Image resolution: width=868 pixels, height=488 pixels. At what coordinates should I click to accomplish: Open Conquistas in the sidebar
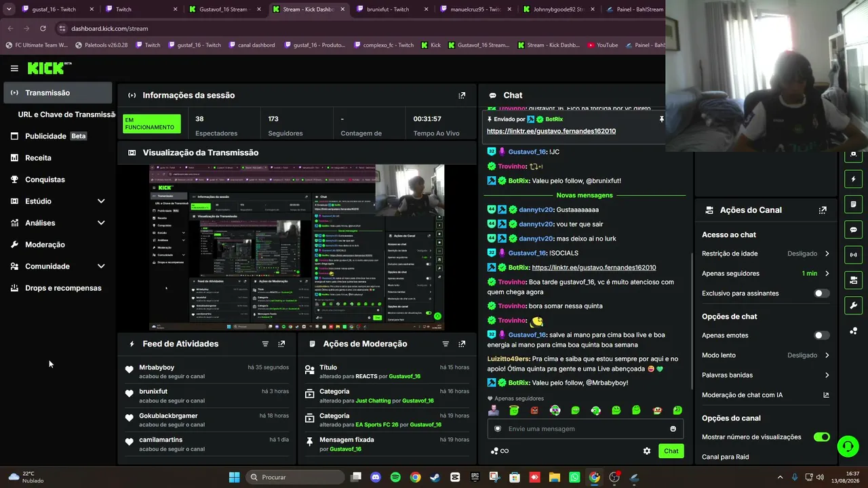58,180
